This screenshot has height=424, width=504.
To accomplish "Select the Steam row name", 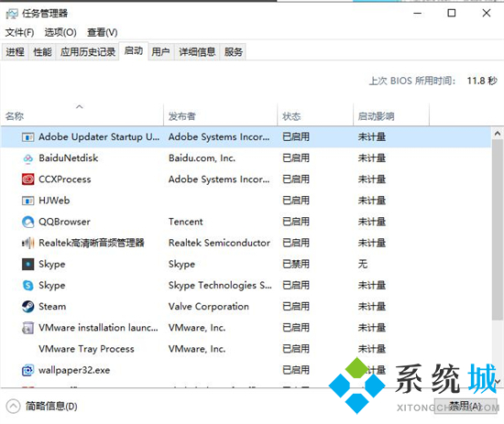I will pyautogui.click(x=52, y=307).
